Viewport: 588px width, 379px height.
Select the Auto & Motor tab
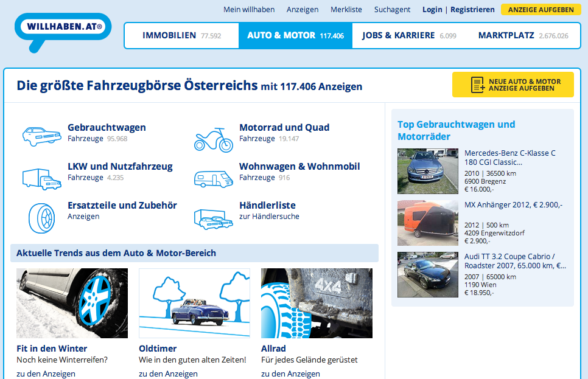pos(295,36)
